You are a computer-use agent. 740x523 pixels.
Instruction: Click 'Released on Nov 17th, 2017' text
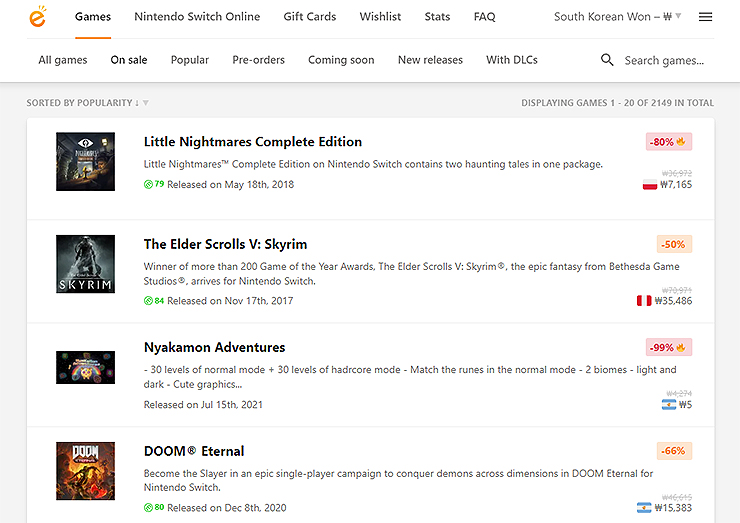pyautogui.click(x=230, y=301)
